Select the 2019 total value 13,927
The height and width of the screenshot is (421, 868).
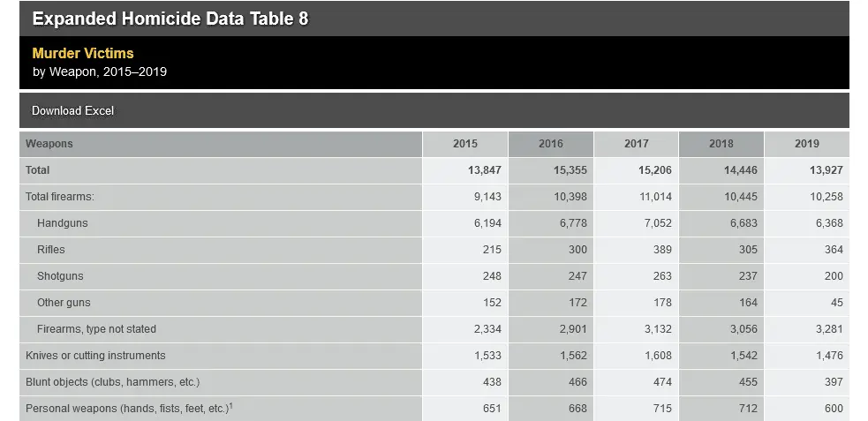[826, 170]
